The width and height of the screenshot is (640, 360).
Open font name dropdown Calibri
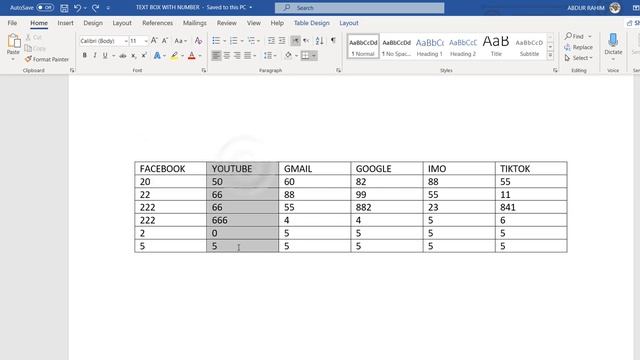(126, 41)
